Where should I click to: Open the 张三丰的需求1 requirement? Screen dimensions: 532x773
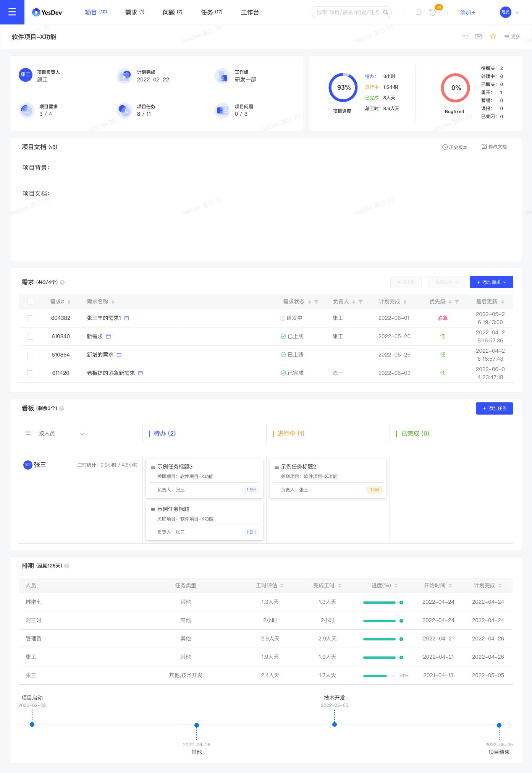click(x=104, y=318)
